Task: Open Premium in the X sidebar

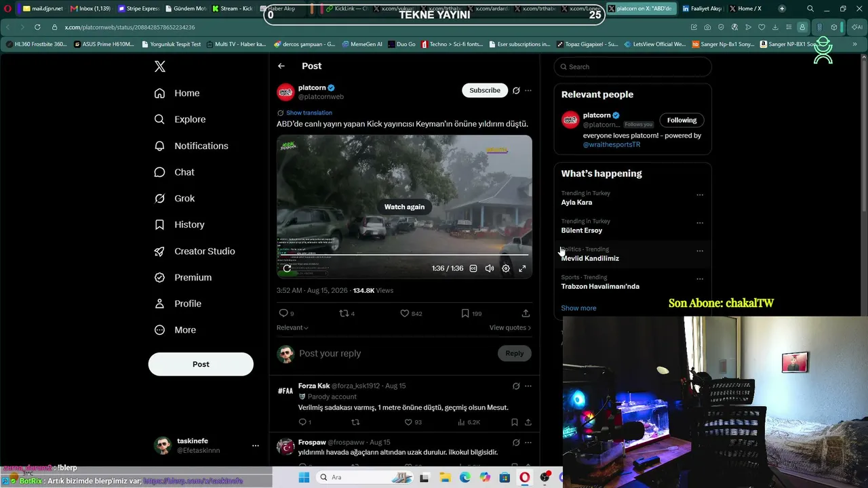Action: click(x=183, y=277)
